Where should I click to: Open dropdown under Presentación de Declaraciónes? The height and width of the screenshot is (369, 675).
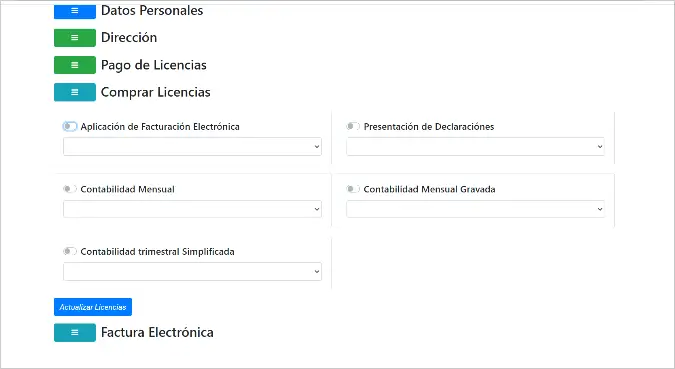475,146
